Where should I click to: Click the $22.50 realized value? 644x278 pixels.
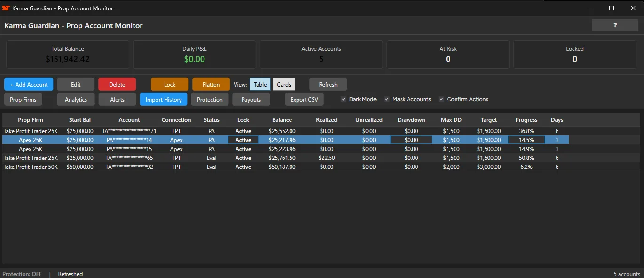pos(327,158)
